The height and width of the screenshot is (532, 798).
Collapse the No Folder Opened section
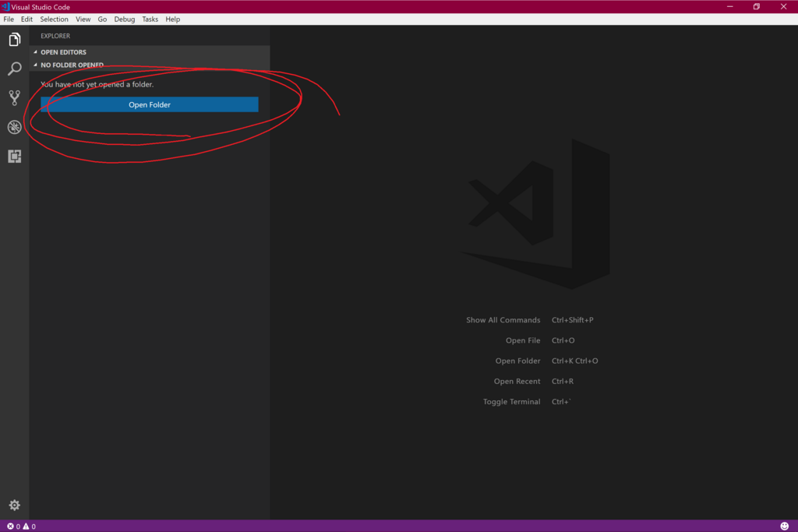150,65
